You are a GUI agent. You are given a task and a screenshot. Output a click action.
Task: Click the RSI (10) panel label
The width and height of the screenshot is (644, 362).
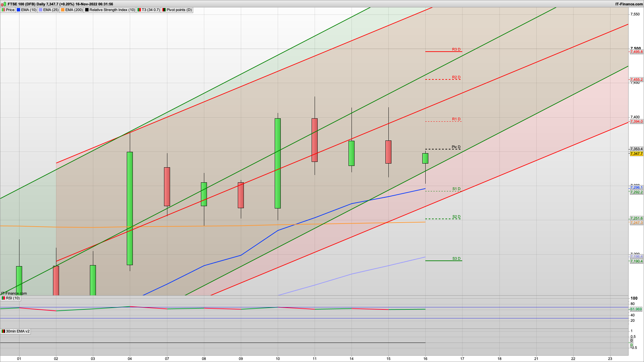tap(10, 298)
